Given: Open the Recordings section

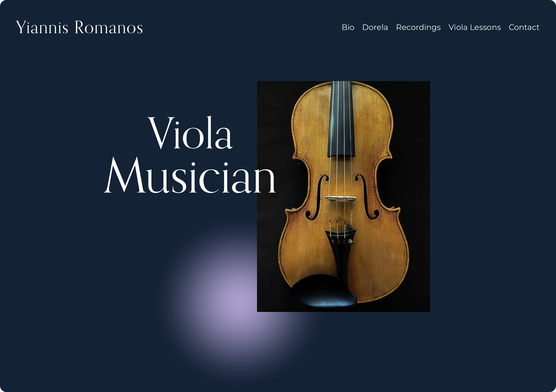Looking at the screenshot, I should pos(418,28).
